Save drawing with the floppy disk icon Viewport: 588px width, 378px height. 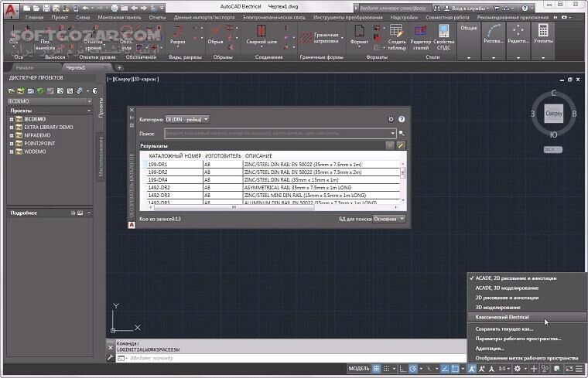point(46,8)
